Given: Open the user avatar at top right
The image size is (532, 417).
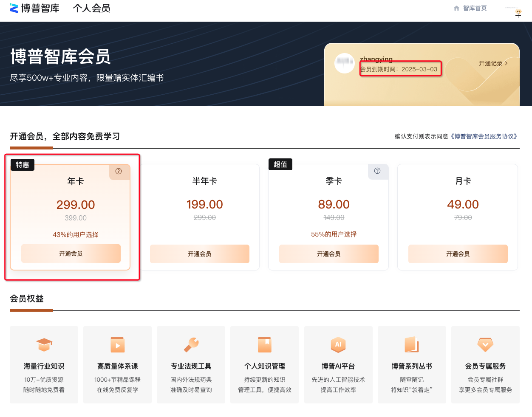Looking at the screenshot, I should click(x=518, y=11).
